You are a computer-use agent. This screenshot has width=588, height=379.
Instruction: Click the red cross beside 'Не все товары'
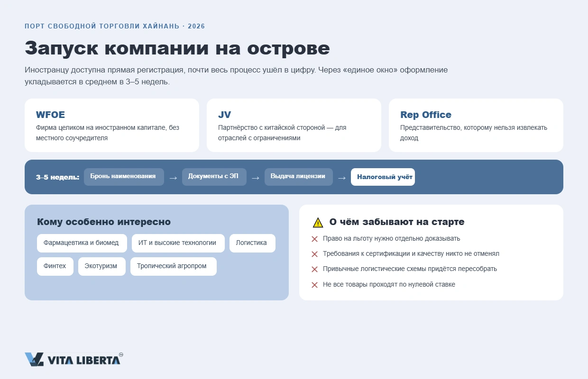(x=314, y=285)
